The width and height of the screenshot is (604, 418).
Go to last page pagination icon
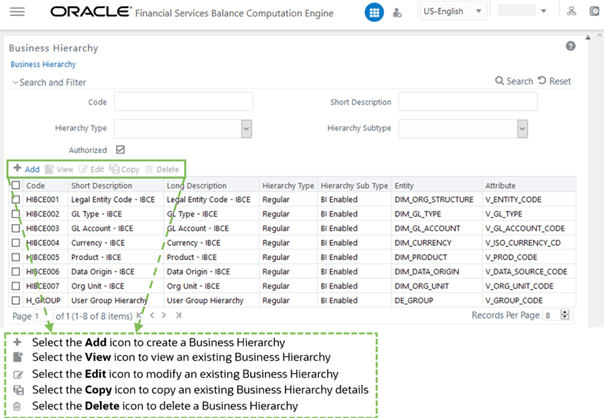point(178,315)
